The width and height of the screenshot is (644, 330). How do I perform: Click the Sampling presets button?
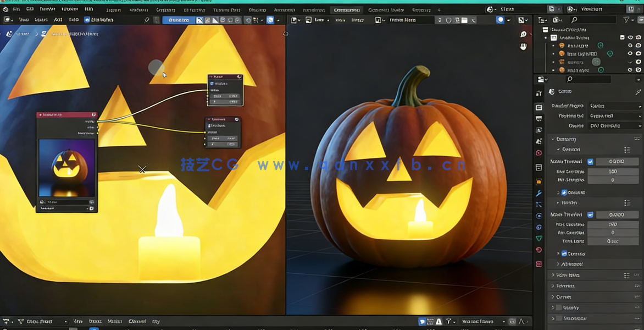[628, 150]
